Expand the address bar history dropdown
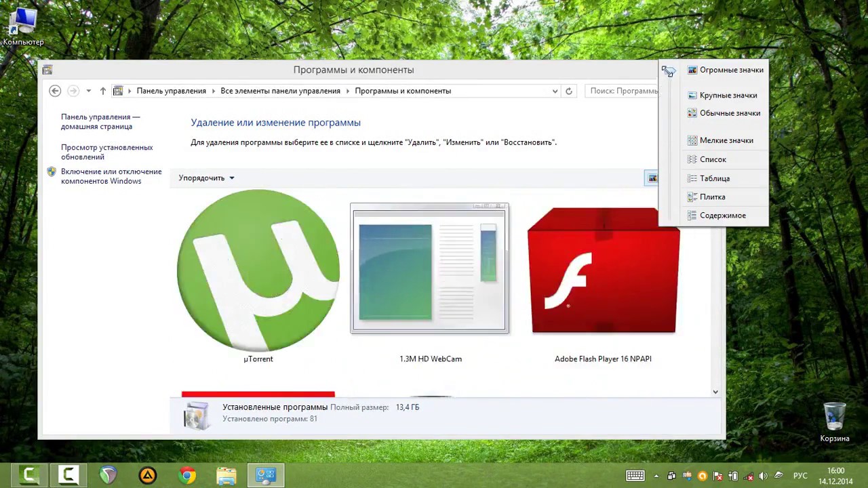Image resolution: width=868 pixels, height=488 pixels. point(555,91)
